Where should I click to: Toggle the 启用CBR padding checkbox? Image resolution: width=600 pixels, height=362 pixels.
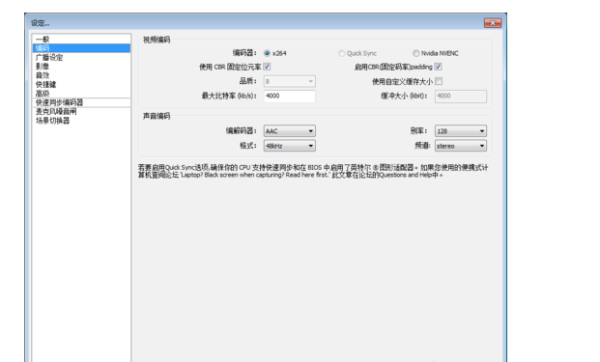tap(439, 67)
